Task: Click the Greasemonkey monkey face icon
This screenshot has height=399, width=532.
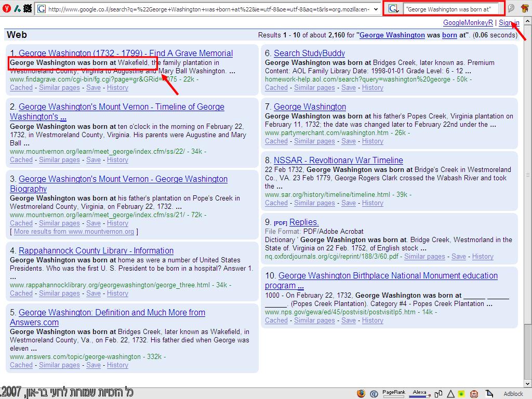Action: click(474, 394)
